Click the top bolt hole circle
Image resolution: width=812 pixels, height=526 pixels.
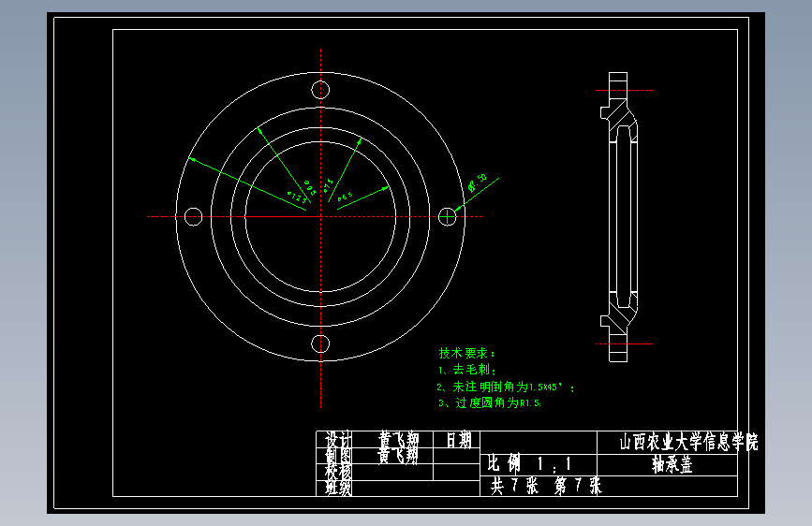320,90
